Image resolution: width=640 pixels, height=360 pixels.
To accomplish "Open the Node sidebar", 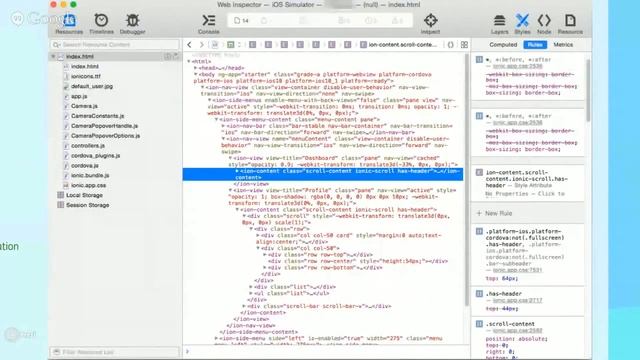I will pos(544,24).
